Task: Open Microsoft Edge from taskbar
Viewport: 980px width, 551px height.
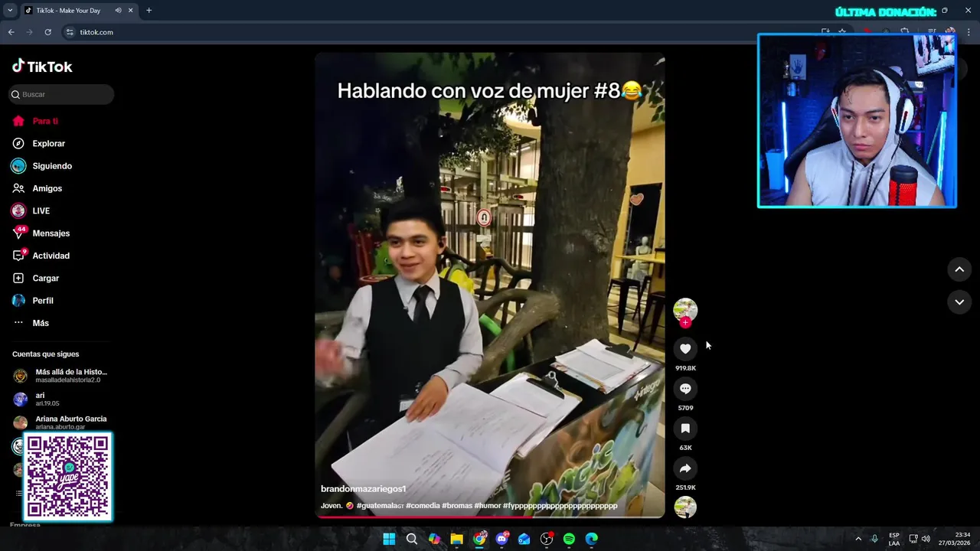Action: point(592,539)
